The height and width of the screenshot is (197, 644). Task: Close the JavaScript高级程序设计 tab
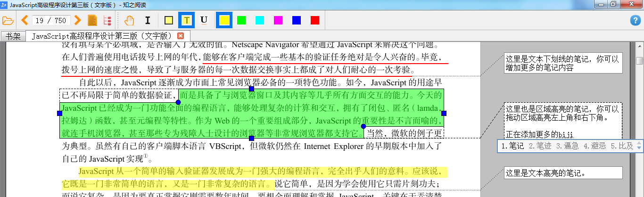pyautogui.click(x=180, y=36)
